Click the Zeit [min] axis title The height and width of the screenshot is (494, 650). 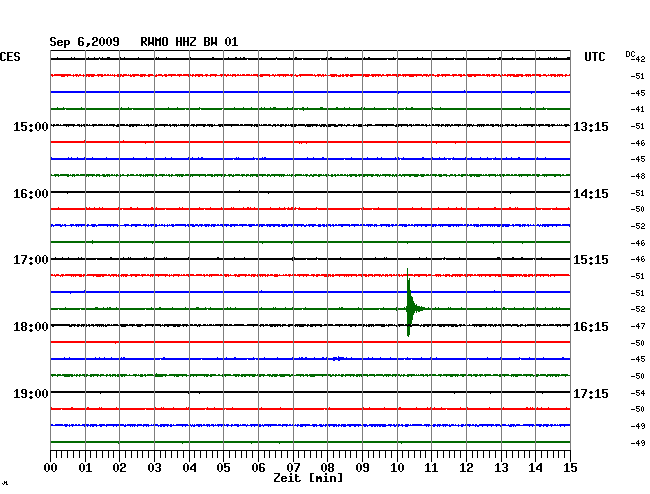coord(308,478)
